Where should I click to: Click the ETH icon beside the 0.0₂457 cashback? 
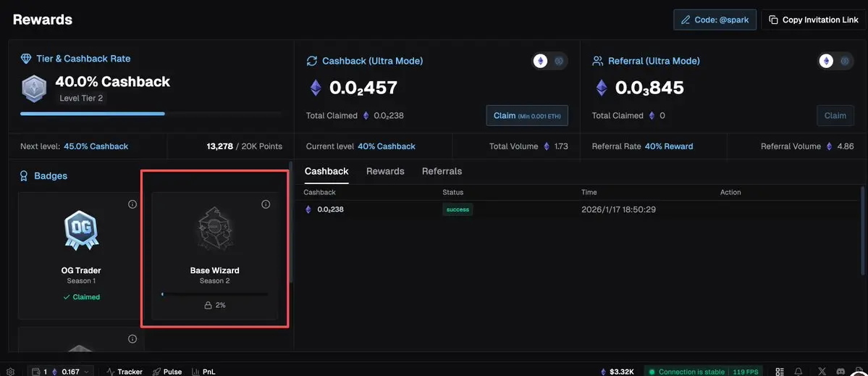coord(316,88)
